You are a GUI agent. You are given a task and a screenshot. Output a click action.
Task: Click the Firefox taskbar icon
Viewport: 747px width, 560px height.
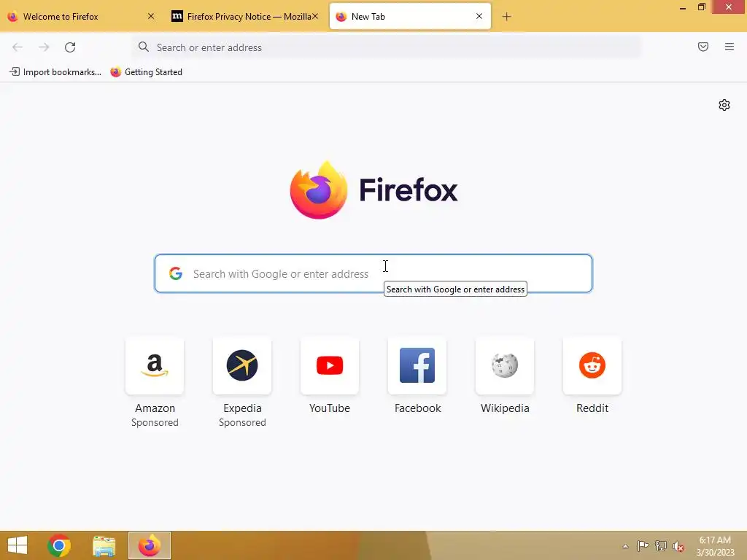point(149,545)
